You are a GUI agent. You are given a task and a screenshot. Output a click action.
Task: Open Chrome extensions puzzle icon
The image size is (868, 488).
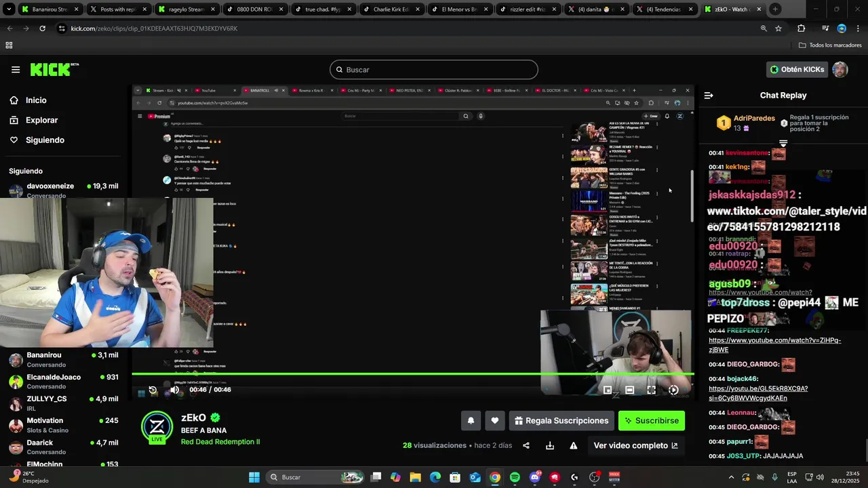[802, 28]
